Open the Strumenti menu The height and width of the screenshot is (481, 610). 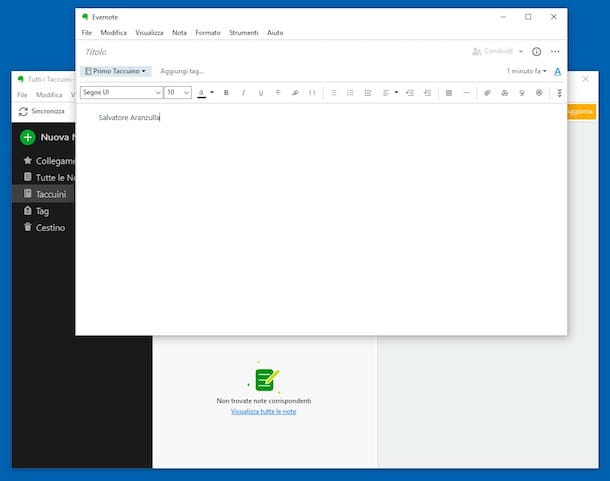coord(244,33)
